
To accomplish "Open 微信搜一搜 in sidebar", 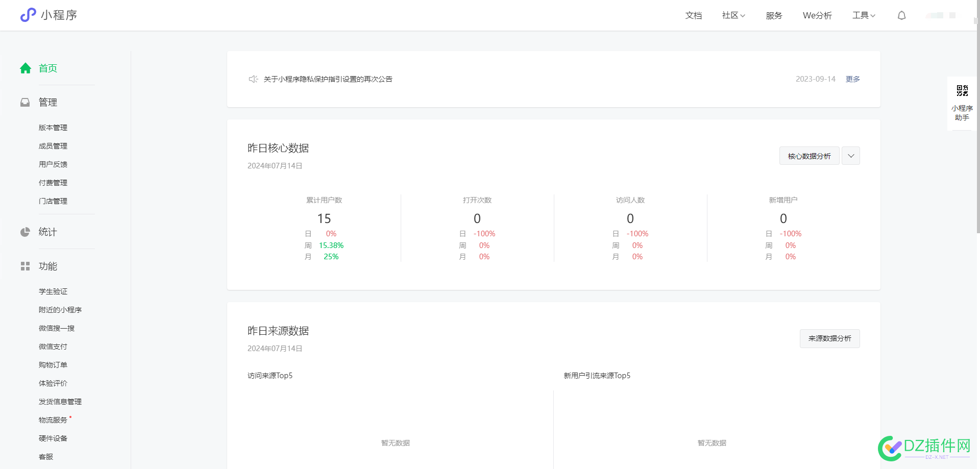I will (57, 328).
